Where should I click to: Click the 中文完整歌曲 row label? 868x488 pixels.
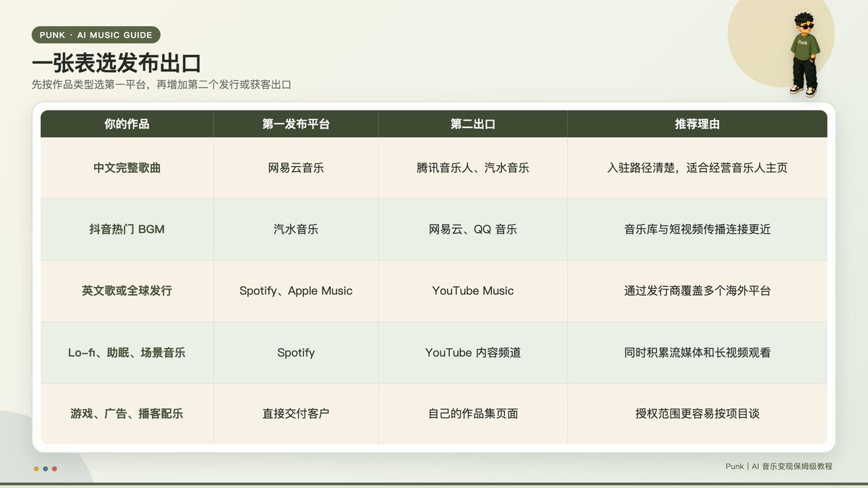coord(127,168)
